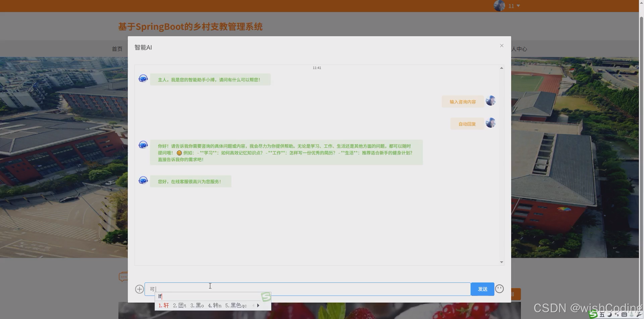Send the message with 发送 button
The image size is (644, 319).
coord(482,289)
